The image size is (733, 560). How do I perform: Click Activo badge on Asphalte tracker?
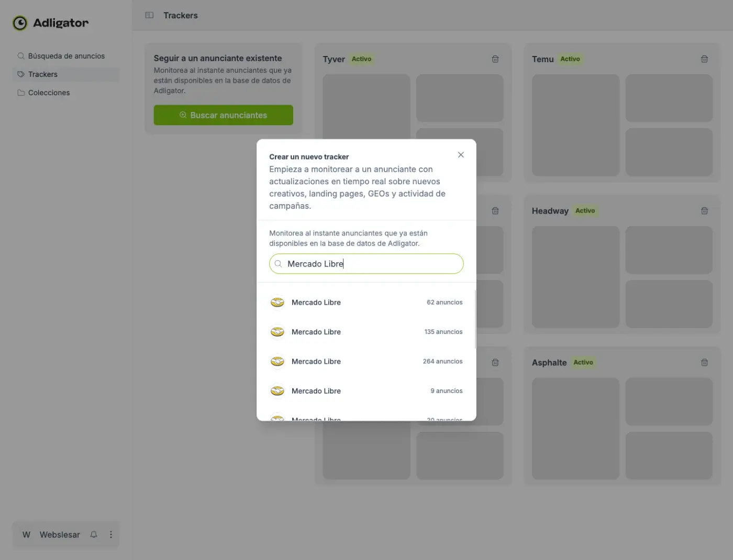[583, 362]
